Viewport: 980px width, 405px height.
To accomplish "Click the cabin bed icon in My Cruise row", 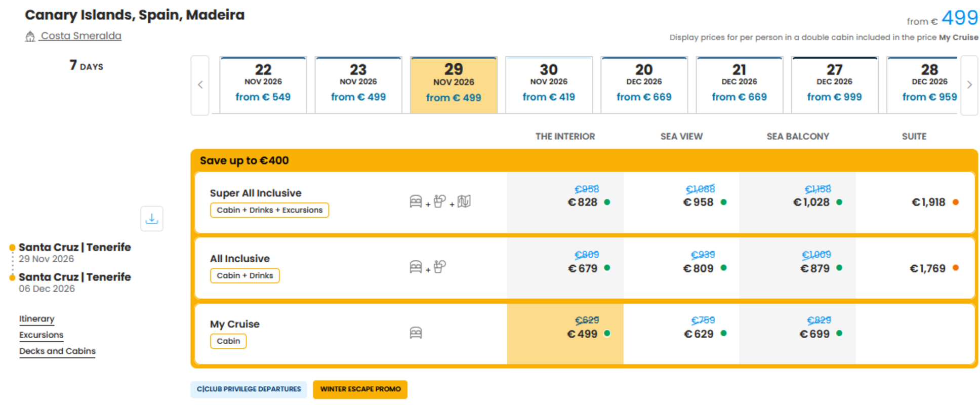I will (x=416, y=333).
